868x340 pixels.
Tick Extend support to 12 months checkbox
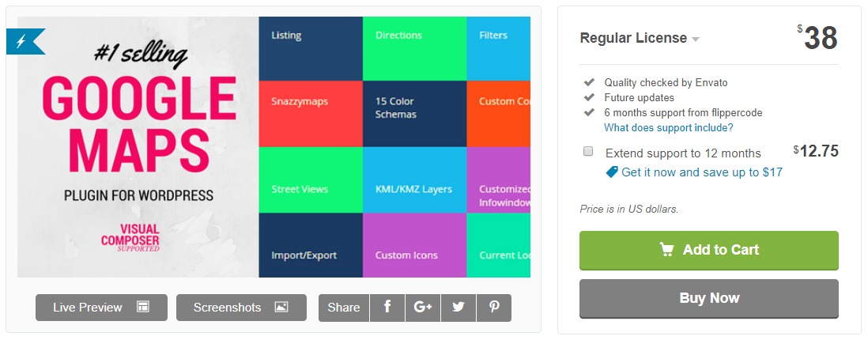click(588, 151)
